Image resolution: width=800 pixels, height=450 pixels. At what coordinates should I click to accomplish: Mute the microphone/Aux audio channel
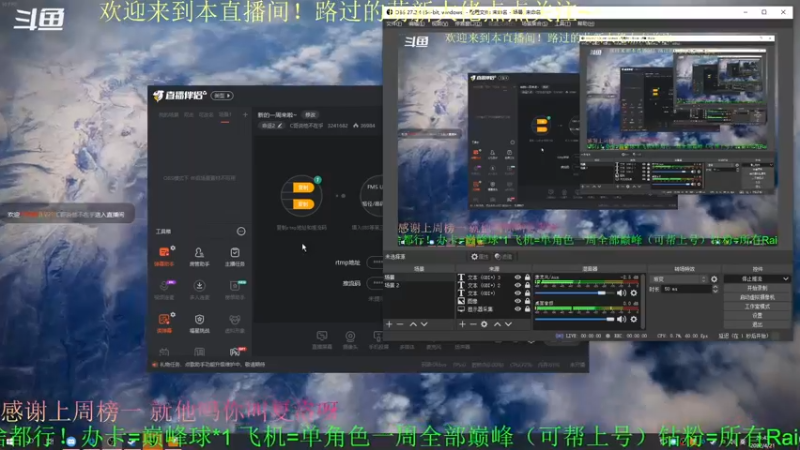pos(621,293)
